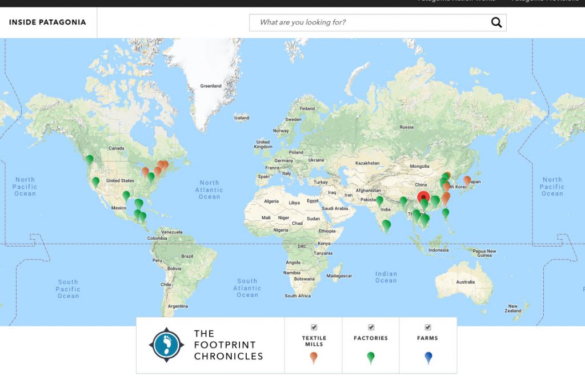Click the orange Textile Mills legend pin

(x=314, y=357)
